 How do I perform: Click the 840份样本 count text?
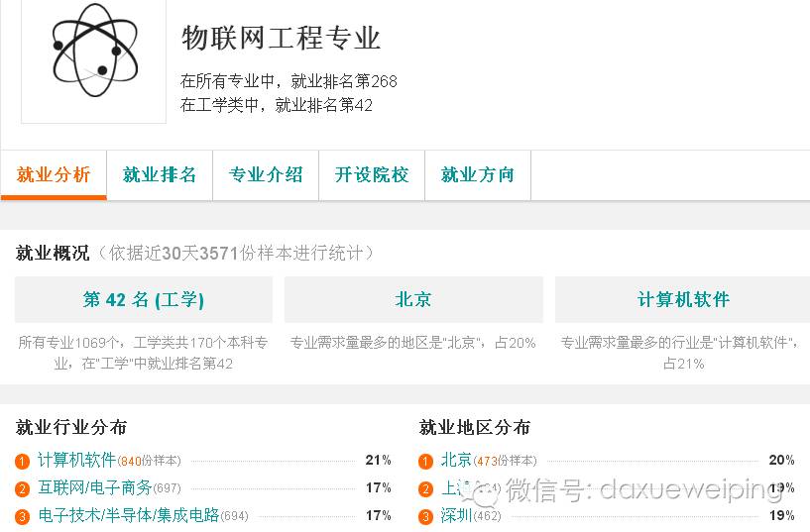pos(151,461)
